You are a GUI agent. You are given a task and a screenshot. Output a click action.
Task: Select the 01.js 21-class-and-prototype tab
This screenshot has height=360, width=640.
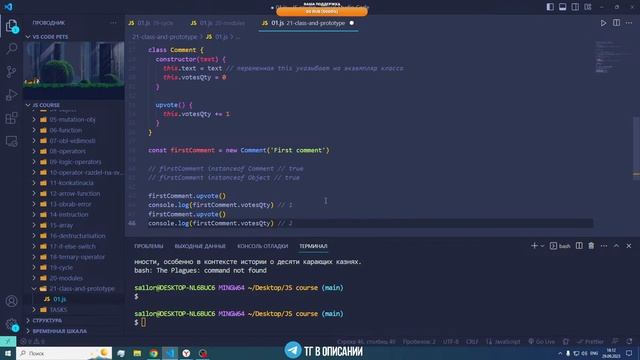[308, 23]
